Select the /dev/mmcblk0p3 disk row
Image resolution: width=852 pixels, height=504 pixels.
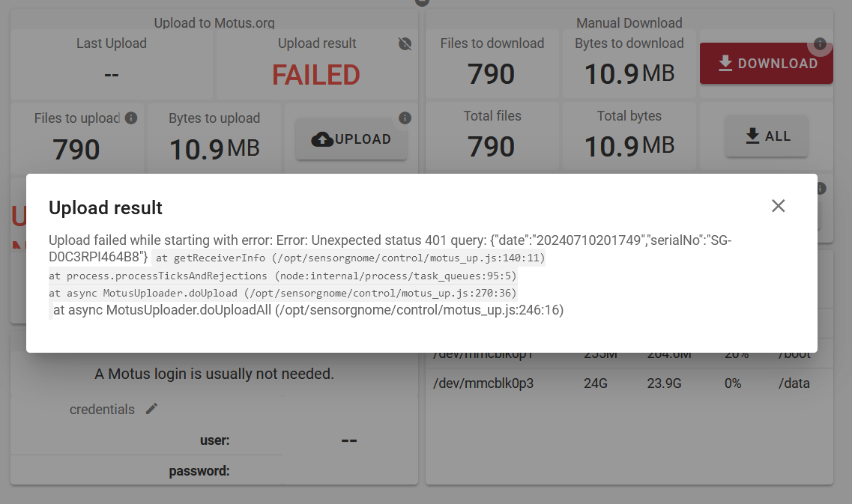622,383
